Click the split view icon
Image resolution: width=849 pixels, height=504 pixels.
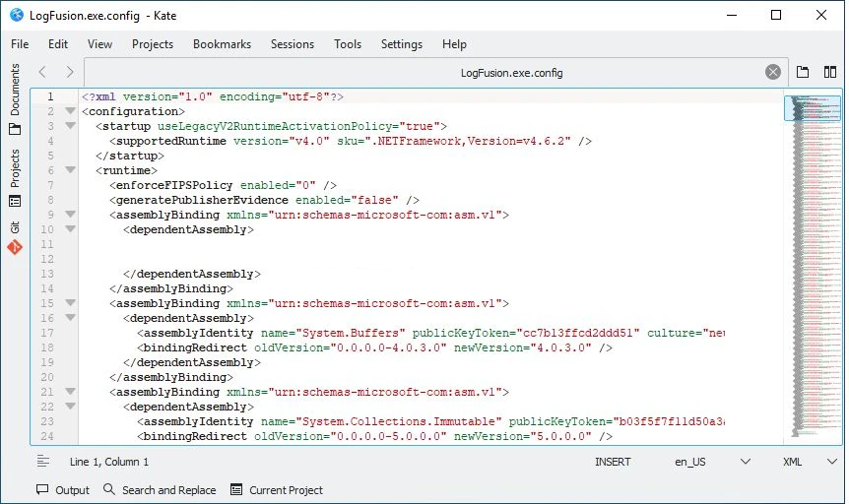pos(829,72)
